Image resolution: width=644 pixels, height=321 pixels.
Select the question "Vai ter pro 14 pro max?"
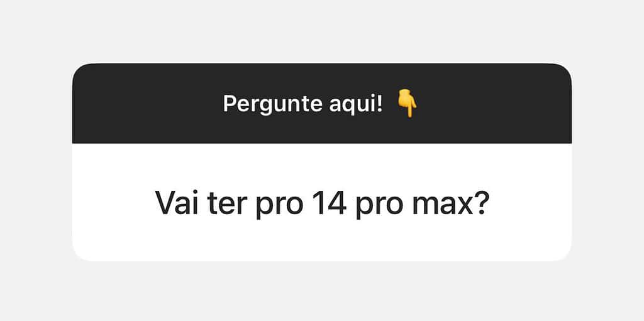pos(321,203)
